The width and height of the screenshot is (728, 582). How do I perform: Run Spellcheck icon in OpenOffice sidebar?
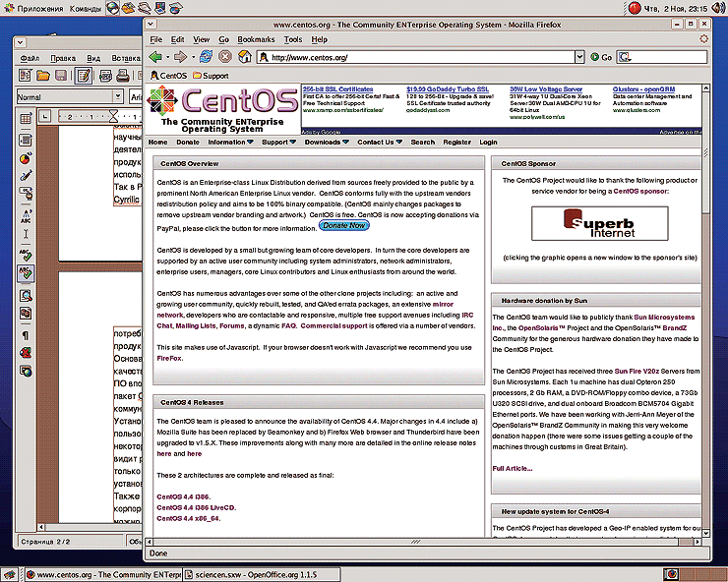pyautogui.click(x=26, y=255)
